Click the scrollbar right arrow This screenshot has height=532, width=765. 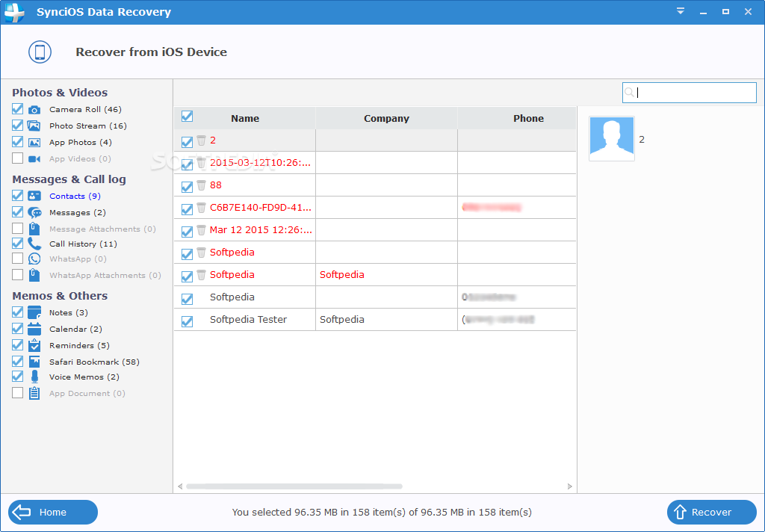coord(569,486)
